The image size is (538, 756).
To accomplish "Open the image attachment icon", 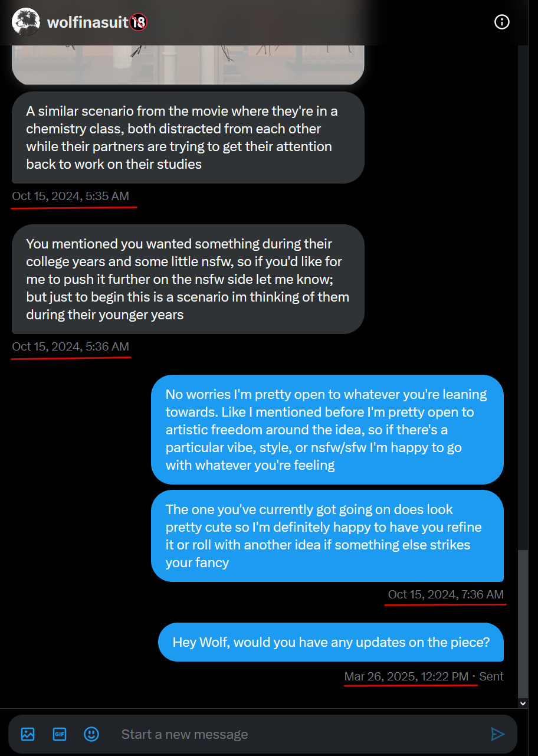I will [x=28, y=734].
